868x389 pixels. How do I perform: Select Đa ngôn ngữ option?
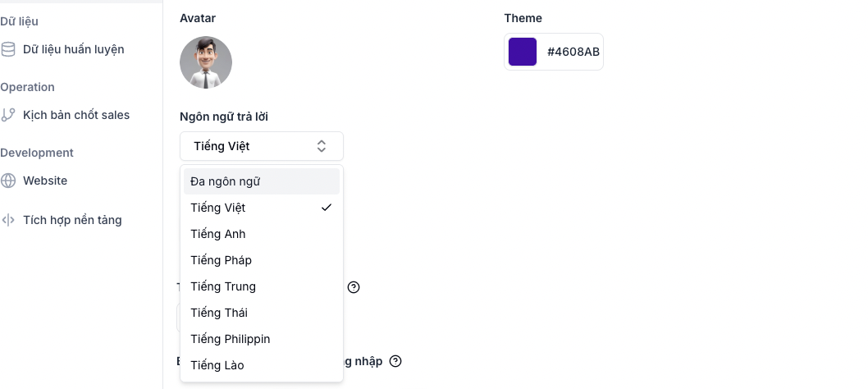coord(226,181)
